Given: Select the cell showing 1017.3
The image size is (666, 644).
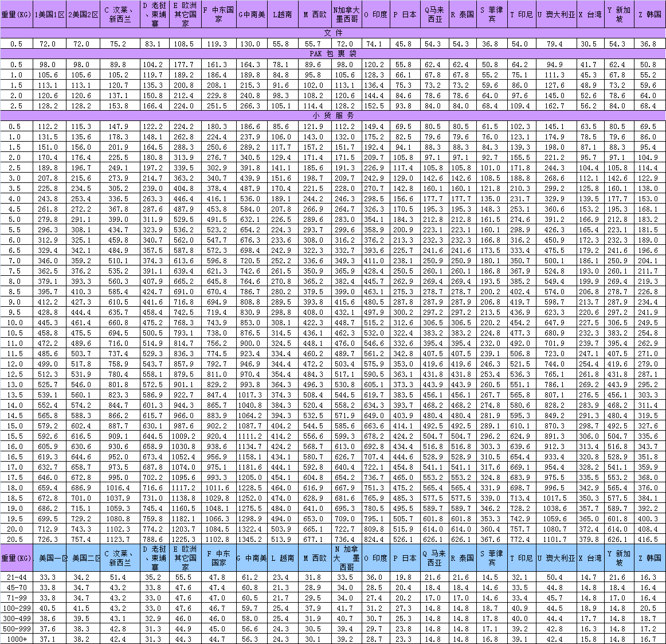Looking at the screenshot, I should (250, 395).
